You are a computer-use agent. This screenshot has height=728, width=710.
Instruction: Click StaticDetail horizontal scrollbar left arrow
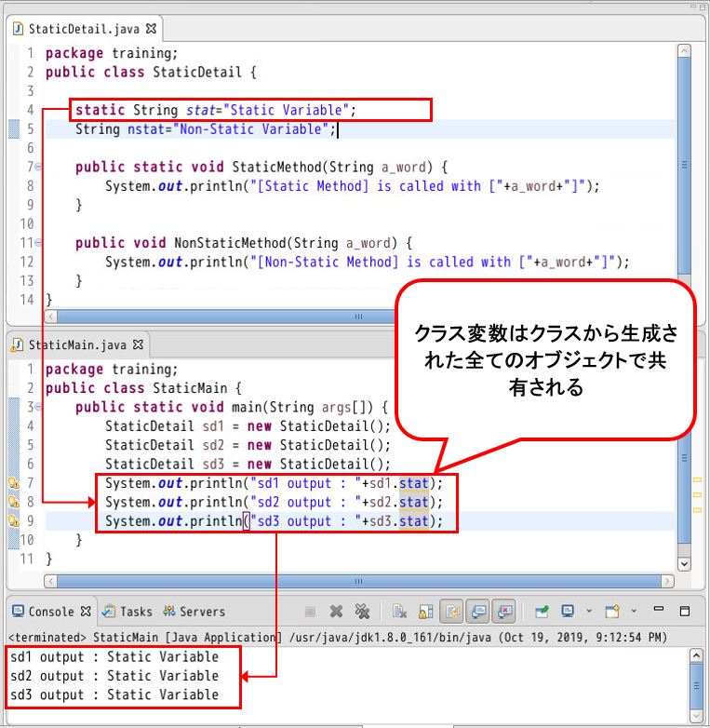coord(50,317)
